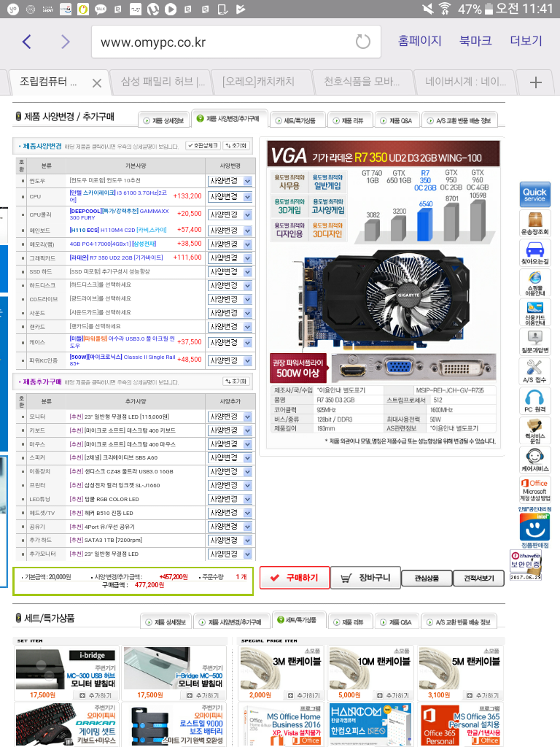Open a new tab with the plus icon
This screenshot has width=560, height=747.
(x=536, y=82)
